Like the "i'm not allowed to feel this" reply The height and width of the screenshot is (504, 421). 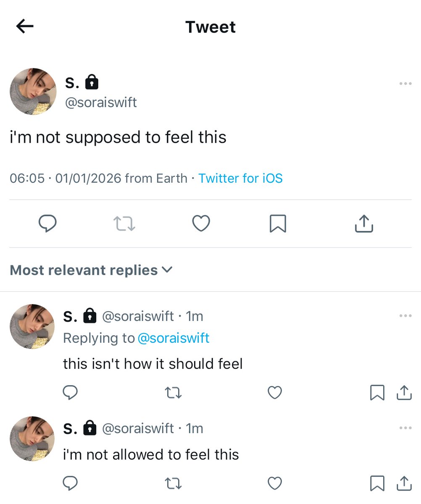(x=275, y=483)
